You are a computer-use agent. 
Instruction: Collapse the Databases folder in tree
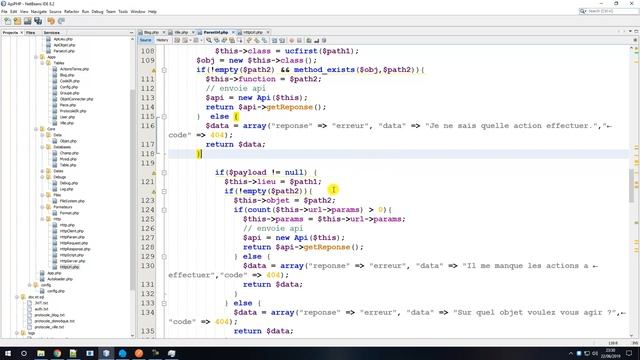pyautogui.click(x=42, y=147)
